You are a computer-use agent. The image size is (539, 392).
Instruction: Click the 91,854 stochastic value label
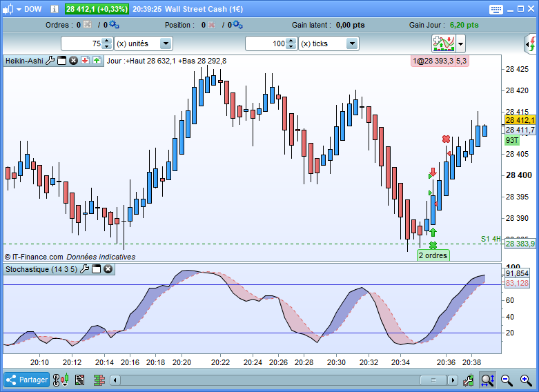pyautogui.click(x=517, y=273)
